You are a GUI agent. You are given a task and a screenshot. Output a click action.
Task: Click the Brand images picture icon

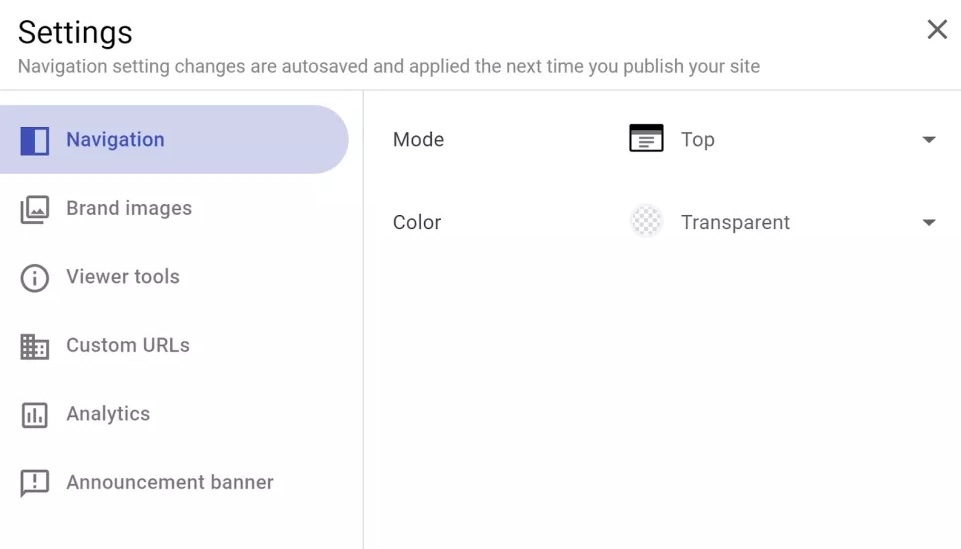pyautogui.click(x=35, y=209)
